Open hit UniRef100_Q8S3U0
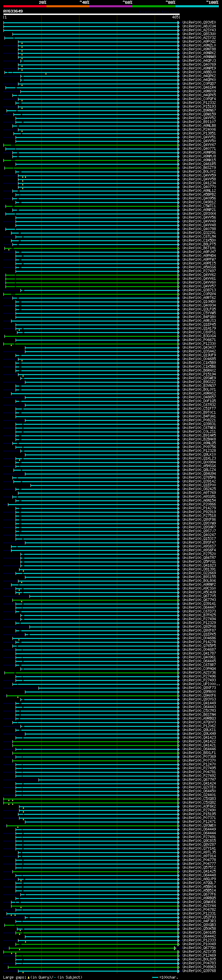 click(x=199, y=34)
